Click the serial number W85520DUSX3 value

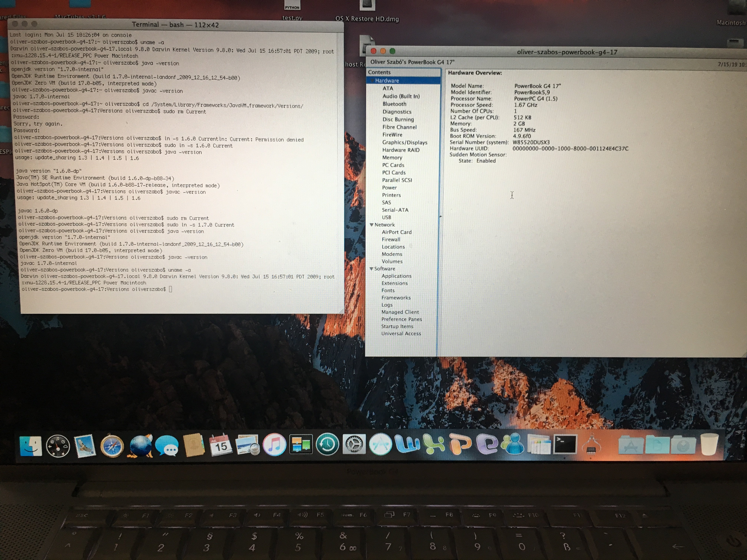pyautogui.click(x=531, y=142)
